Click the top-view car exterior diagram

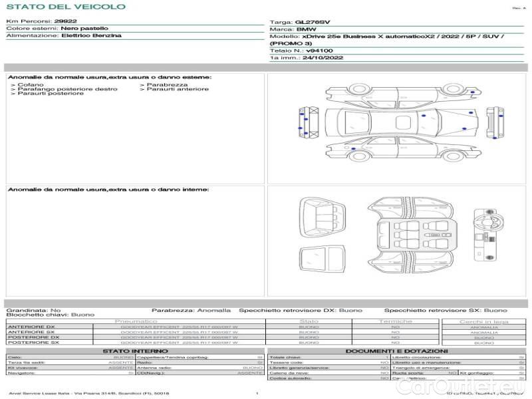[402, 122]
